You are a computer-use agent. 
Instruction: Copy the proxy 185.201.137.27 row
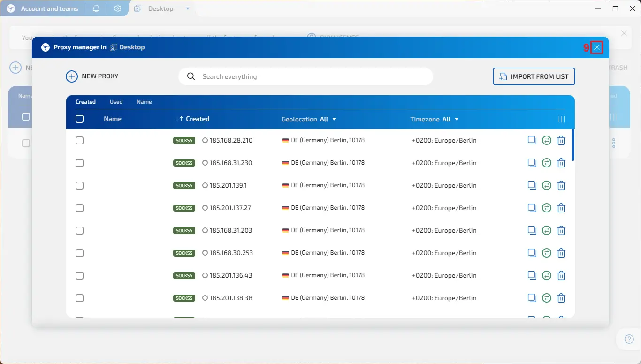[532, 208]
